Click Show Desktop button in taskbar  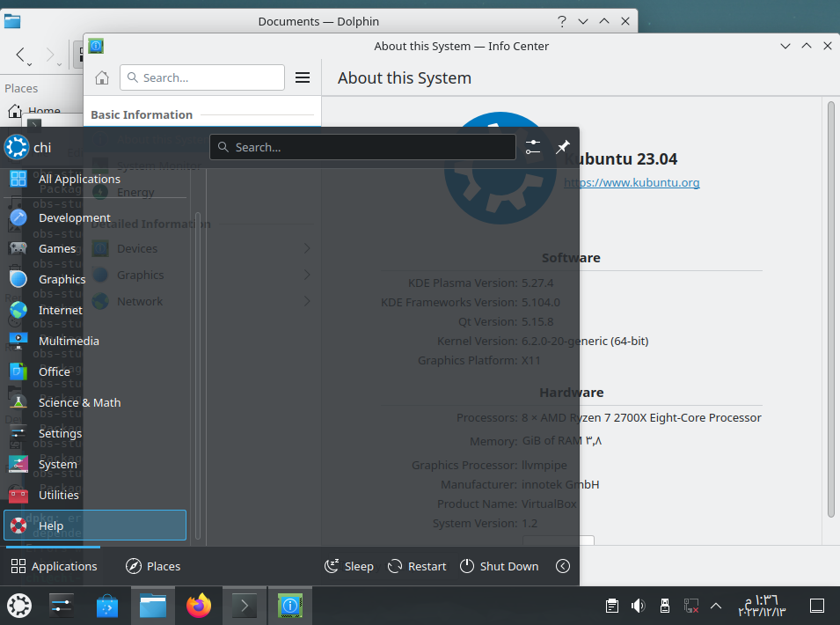pos(817,606)
